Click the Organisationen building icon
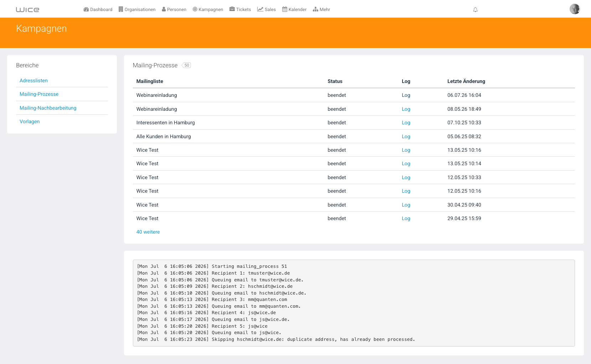 click(x=121, y=9)
